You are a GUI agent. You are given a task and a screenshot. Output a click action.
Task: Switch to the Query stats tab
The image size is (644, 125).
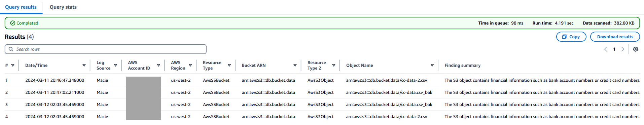tap(63, 7)
